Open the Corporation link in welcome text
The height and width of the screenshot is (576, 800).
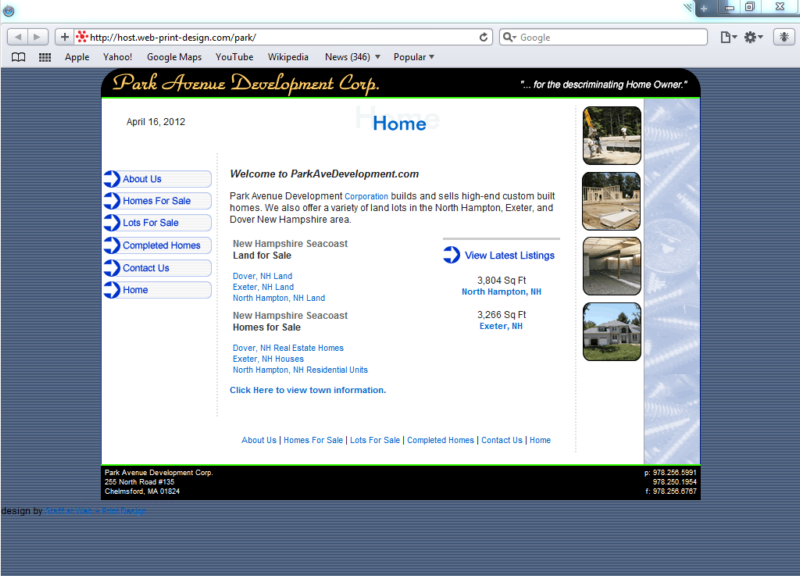point(366,196)
